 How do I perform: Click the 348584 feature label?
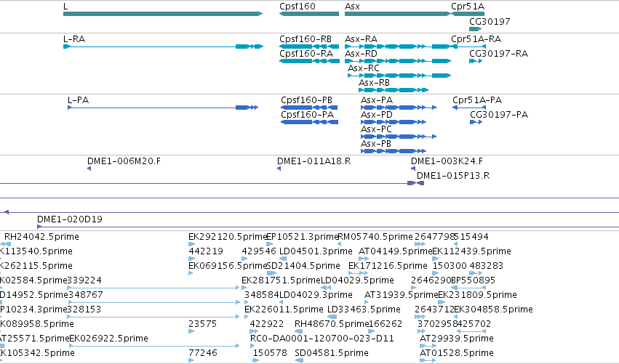(x=262, y=295)
